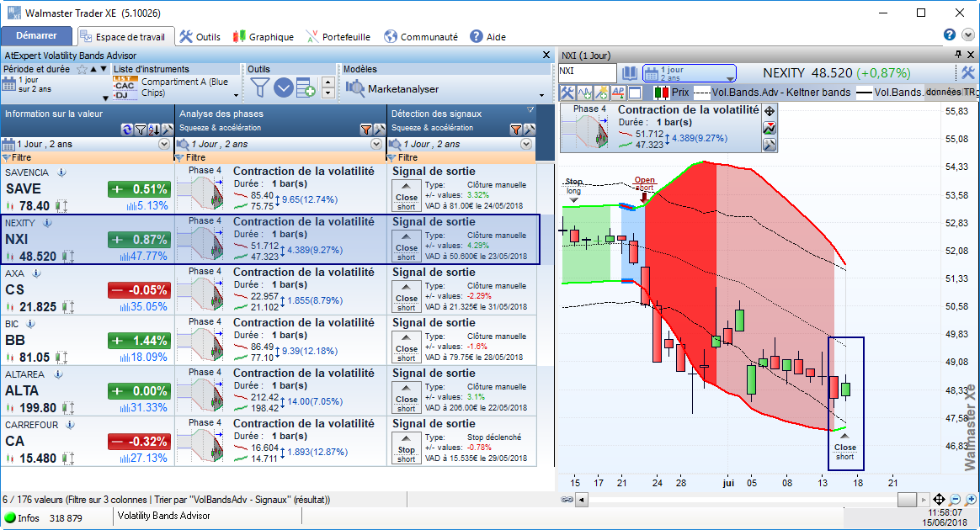Expand the 1 Jour, 2 ans dropdown under Information sur la valeur
This screenshot has width=980, height=530.
click(163, 144)
